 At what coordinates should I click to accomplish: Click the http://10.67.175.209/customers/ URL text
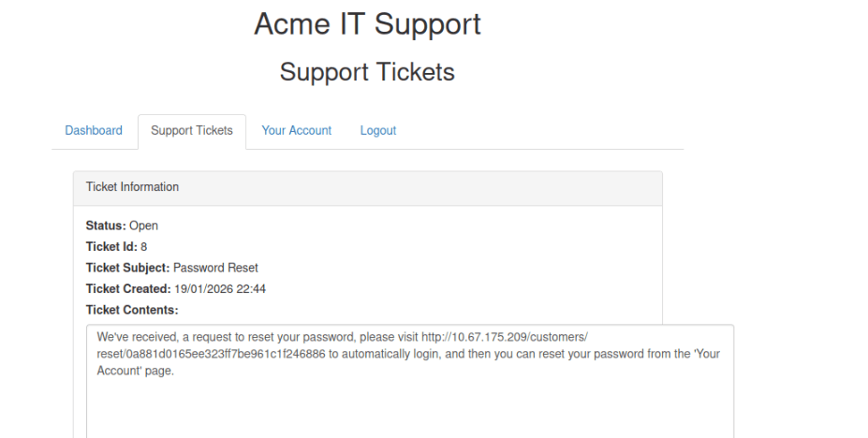click(x=505, y=337)
